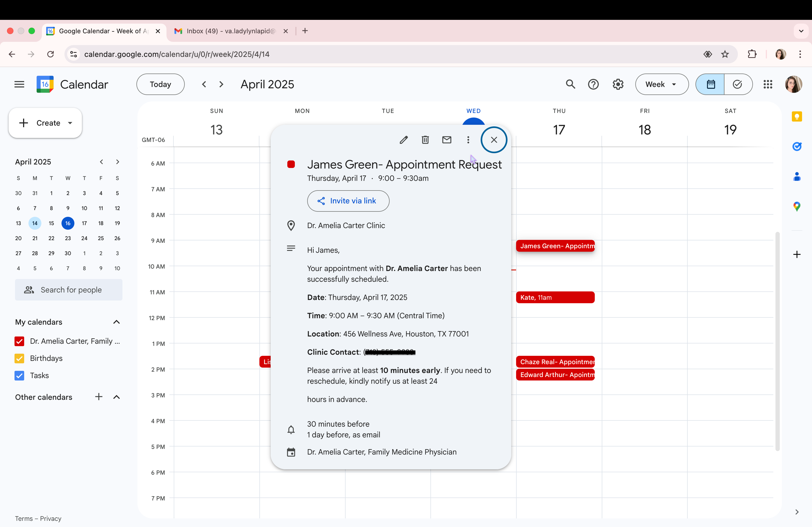Select April 17 in the mini calendar

tap(84, 223)
